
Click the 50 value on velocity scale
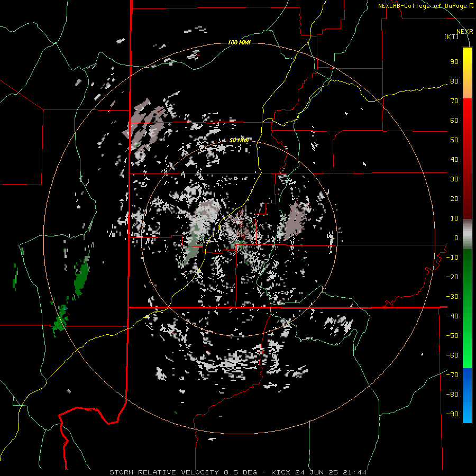pos(454,140)
